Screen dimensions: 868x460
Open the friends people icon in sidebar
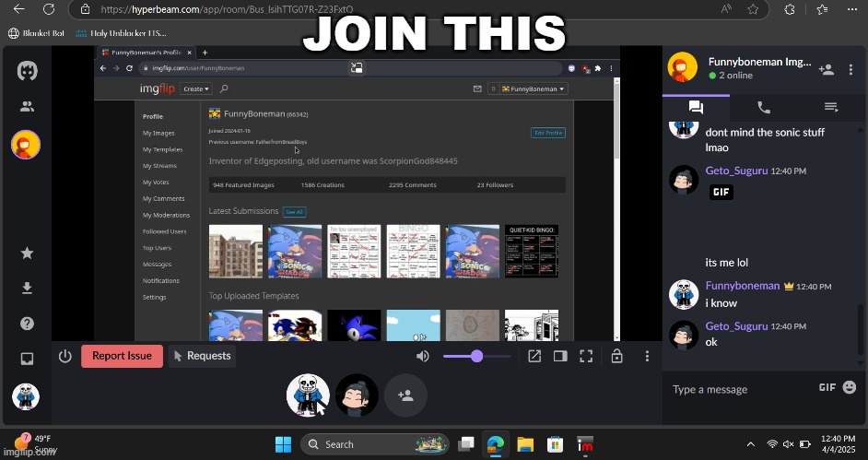click(27, 107)
